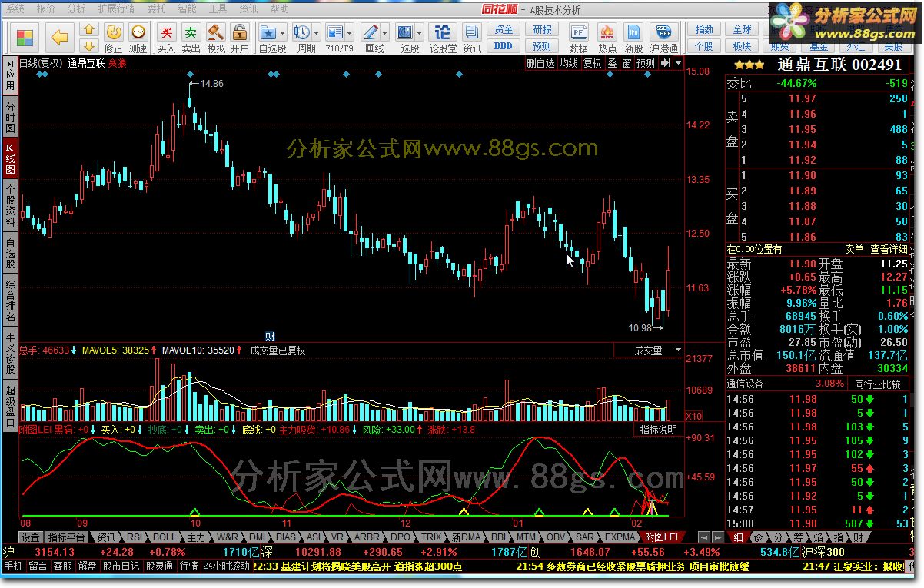Select the 细 detail tab at bottom right

coord(737,537)
